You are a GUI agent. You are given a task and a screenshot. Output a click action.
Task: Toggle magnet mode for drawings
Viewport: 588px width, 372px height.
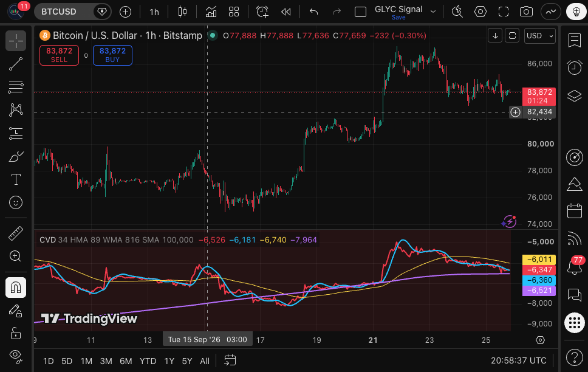pyautogui.click(x=16, y=288)
